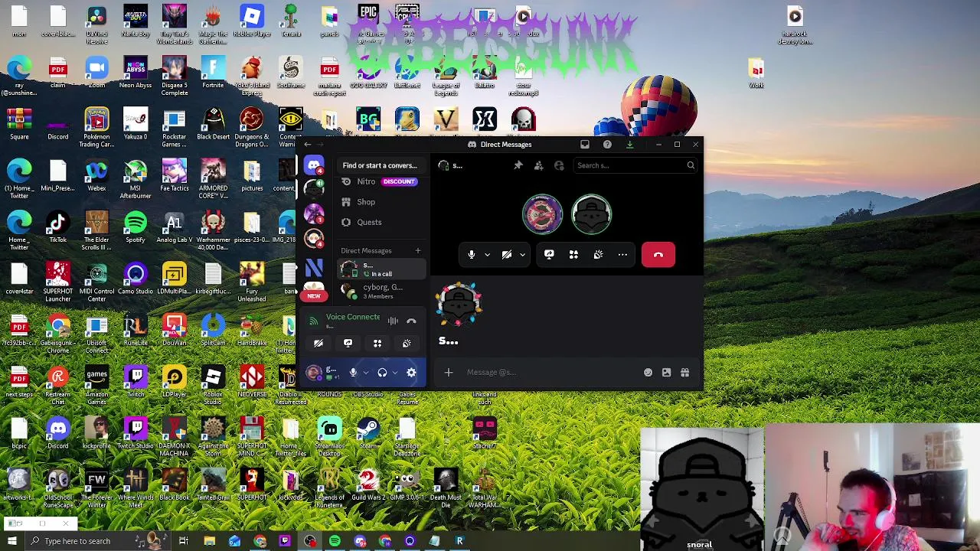Open File Explorer from the taskbar
The height and width of the screenshot is (551, 980).
coord(209,541)
